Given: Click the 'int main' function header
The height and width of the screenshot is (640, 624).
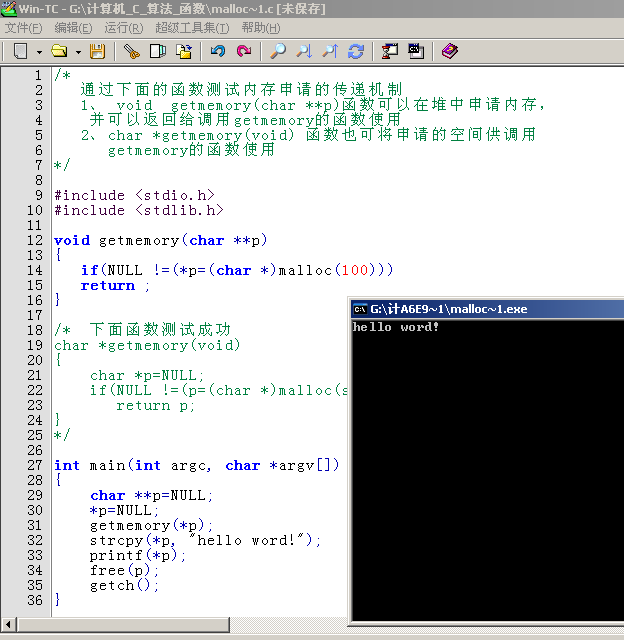Looking at the screenshot, I should tap(197, 465).
